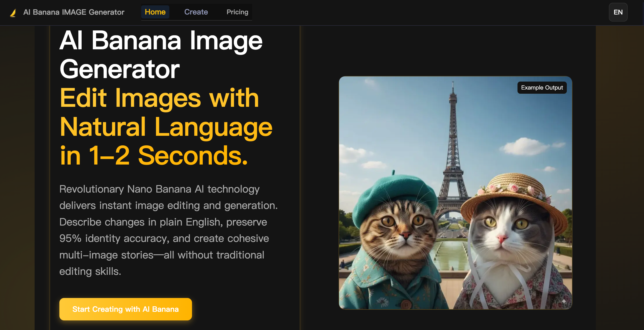Open the AI Banana IMAGE Generator site title
The height and width of the screenshot is (330, 644).
point(74,12)
